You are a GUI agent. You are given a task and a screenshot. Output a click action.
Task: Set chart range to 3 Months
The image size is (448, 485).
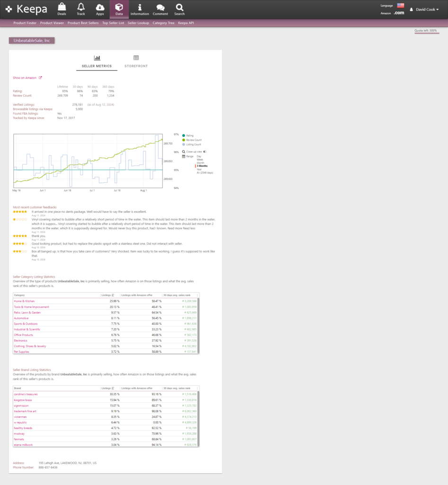tap(202, 166)
